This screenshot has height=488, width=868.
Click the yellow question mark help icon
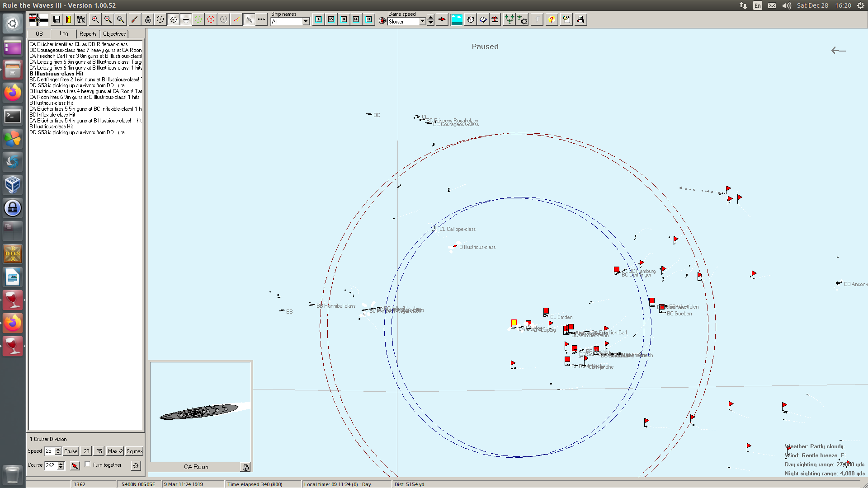pyautogui.click(x=551, y=19)
